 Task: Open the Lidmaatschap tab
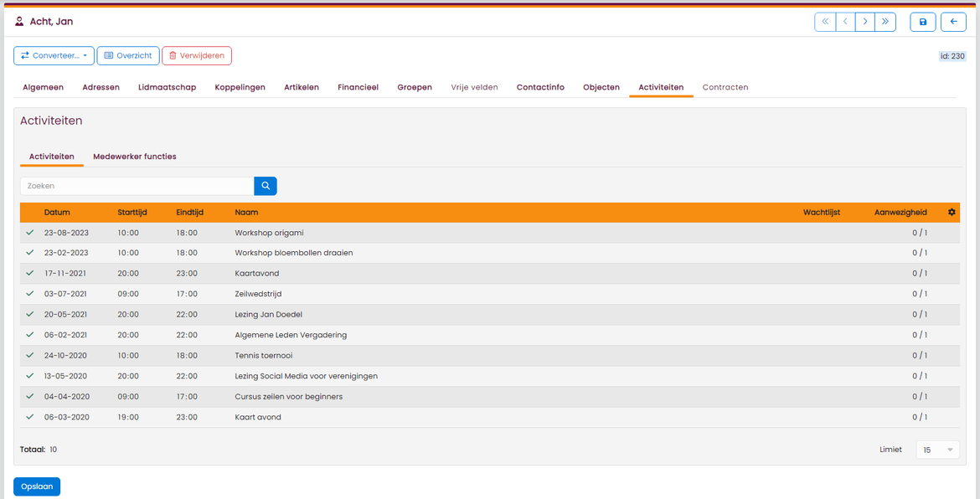click(167, 87)
